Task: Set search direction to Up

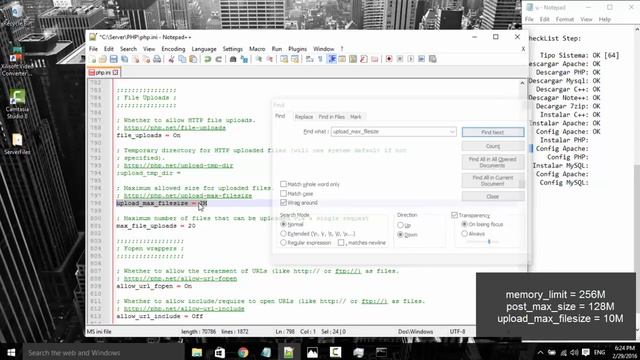Action: click(400, 225)
